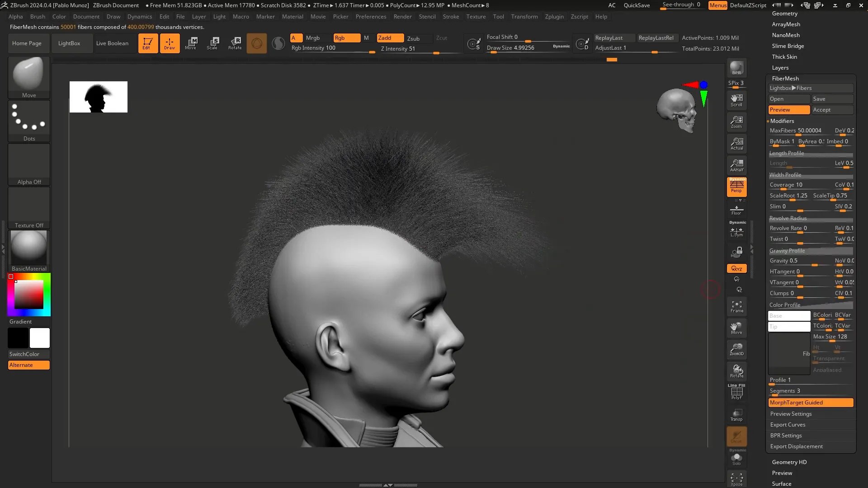Click the Frame icon

tap(736, 306)
